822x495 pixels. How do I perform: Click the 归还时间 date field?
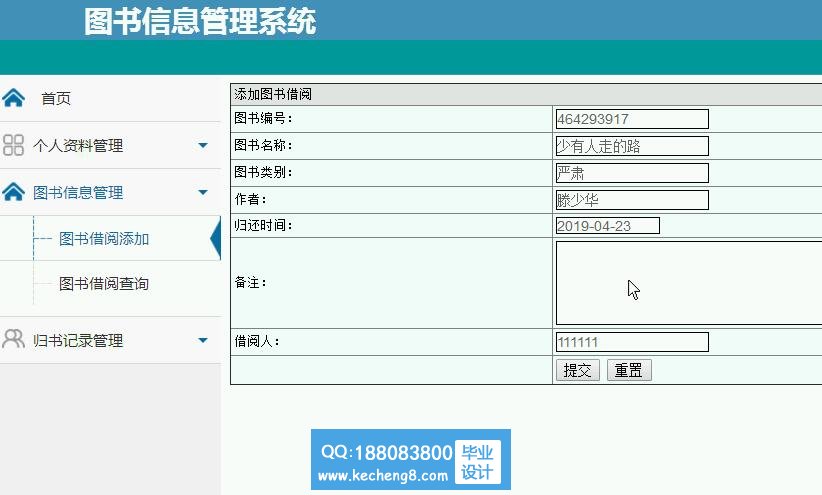608,225
